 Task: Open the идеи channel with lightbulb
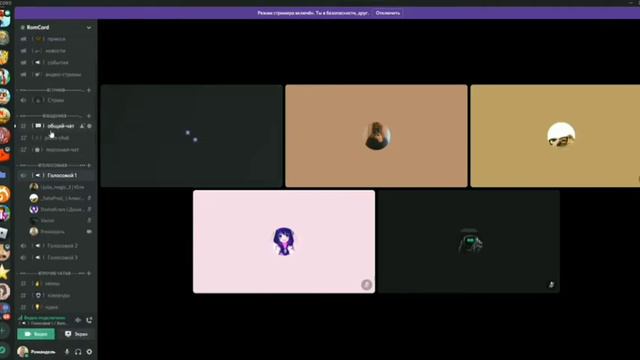click(56, 307)
